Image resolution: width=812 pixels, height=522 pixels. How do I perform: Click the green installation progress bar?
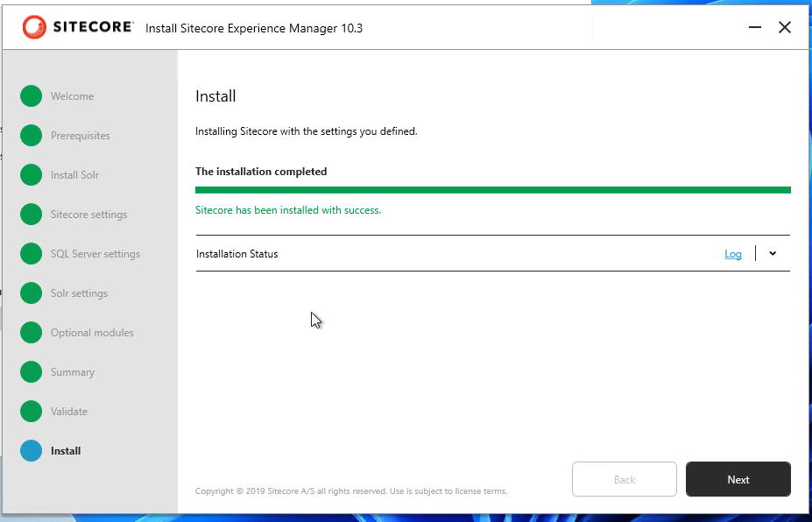pyautogui.click(x=492, y=189)
